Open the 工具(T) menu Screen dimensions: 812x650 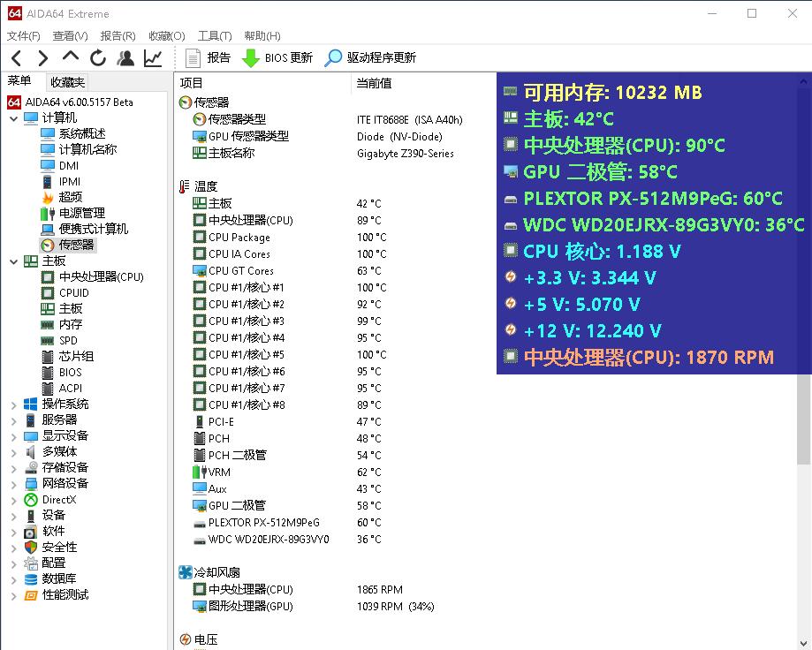215,36
